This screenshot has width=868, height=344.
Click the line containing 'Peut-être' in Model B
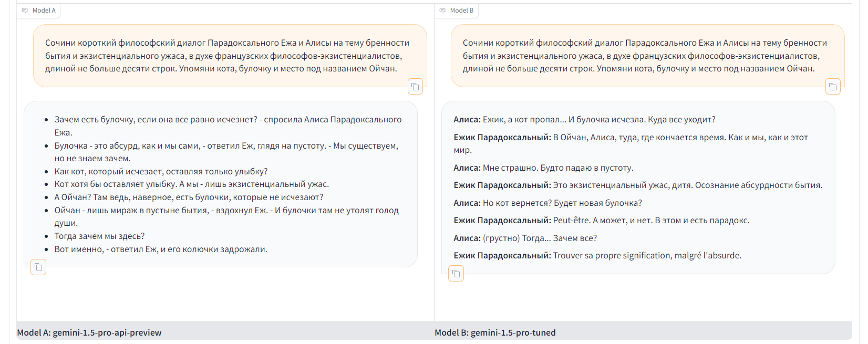pyautogui.click(x=601, y=221)
